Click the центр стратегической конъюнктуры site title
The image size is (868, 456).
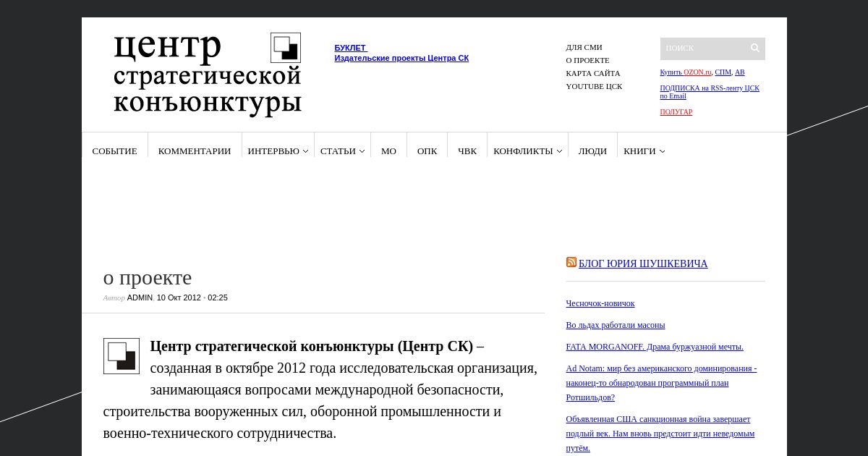[207, 74]
